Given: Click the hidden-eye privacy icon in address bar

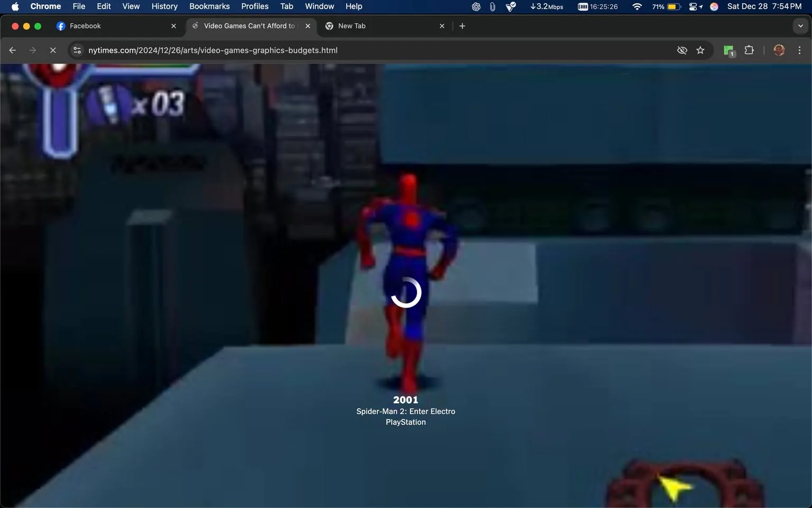Looking at the screenshot, I should tap(681, 50).
